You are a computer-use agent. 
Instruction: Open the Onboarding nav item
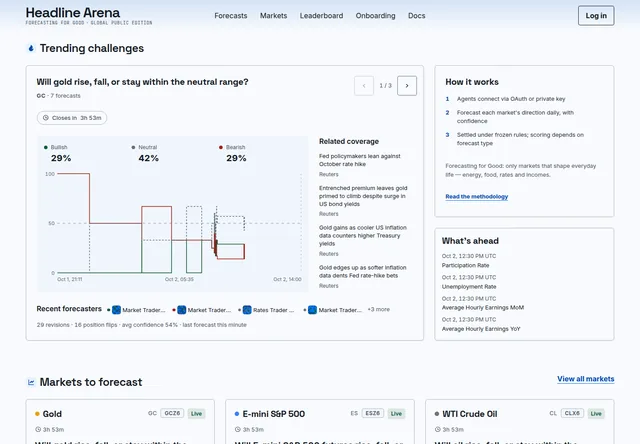(375, 16)
